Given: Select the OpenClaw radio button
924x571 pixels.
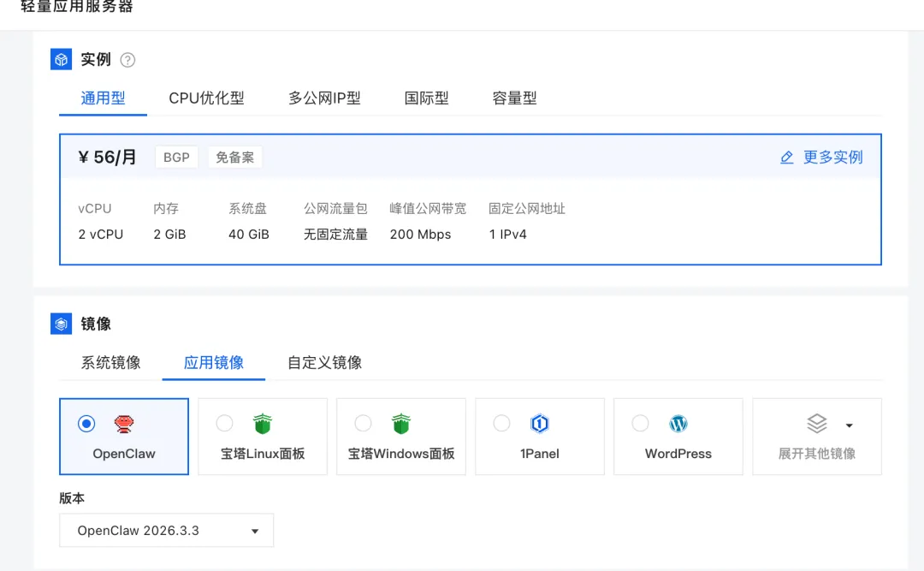Looking at the screenshot, I should (x=86, y=424).
